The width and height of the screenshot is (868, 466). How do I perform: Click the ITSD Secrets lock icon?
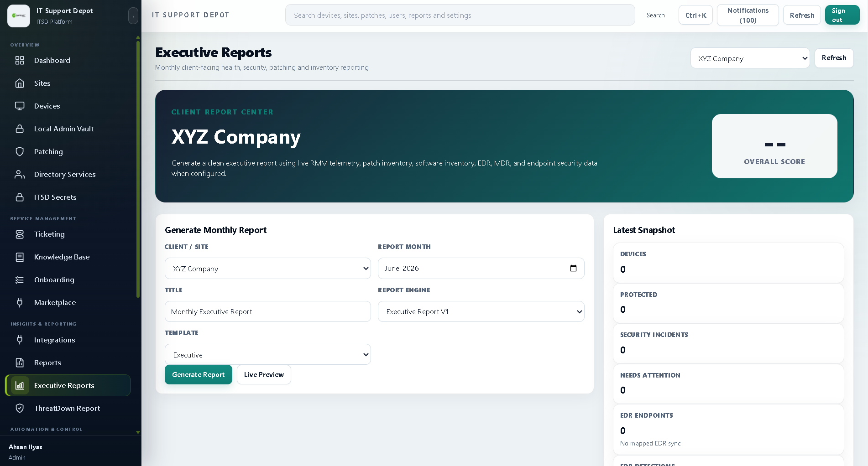coord(20,197)
